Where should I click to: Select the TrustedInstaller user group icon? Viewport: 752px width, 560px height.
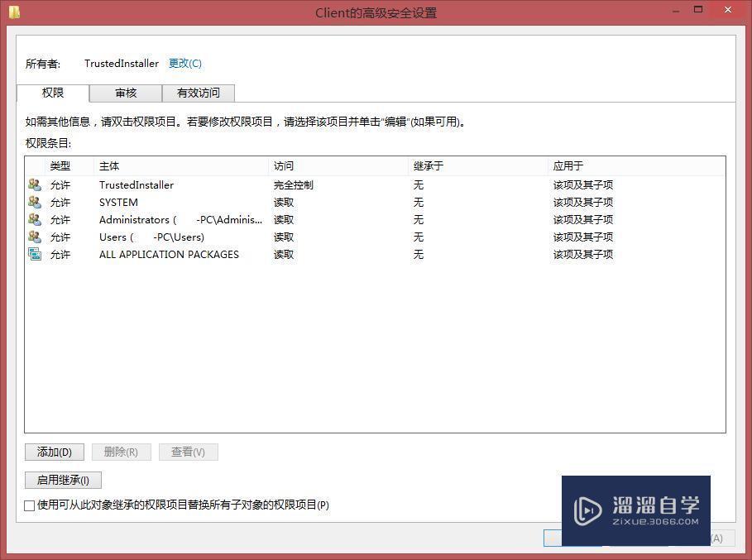[34, 184]
